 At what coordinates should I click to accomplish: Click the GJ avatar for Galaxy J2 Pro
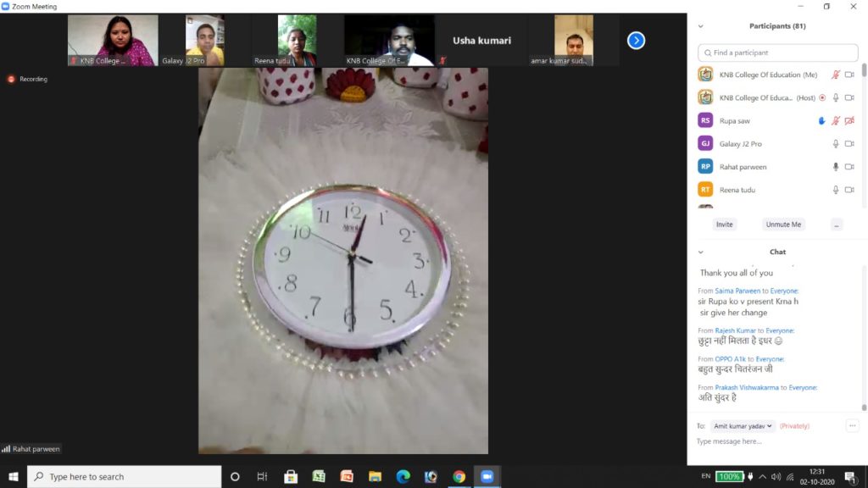(x=705, y=143)
